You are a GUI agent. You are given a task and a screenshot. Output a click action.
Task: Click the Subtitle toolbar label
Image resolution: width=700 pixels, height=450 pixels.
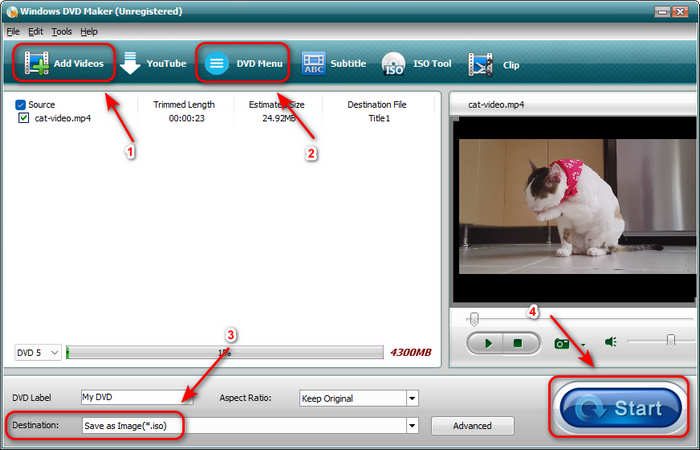(348, 63)
